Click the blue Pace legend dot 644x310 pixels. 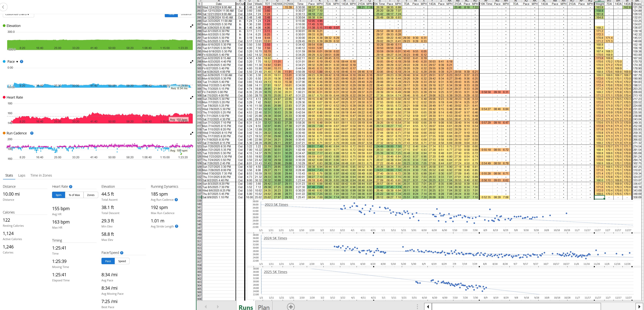pyautogui.click(x=4, y=61)
